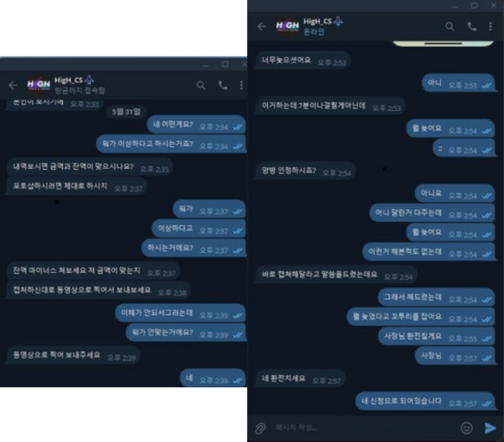Start a voice call from the right chat header
This screenshot has height=442, width=504.
click(x=471, y=26)
